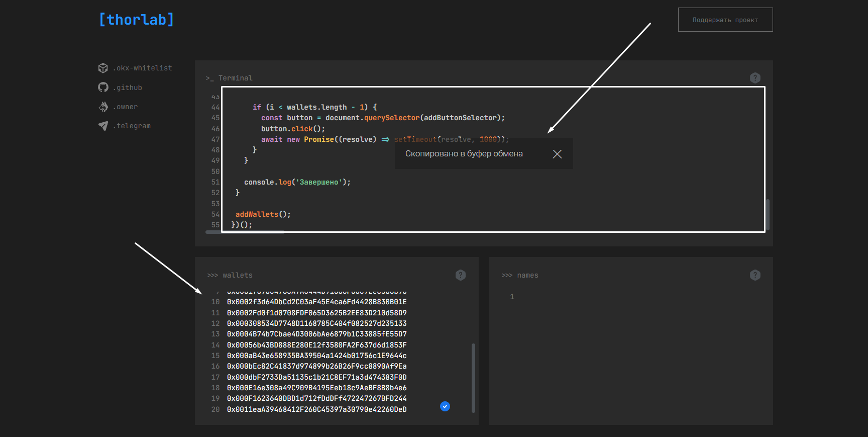Open the .github sidebar link
Viewport: 868px width, 437px height.
128,88
